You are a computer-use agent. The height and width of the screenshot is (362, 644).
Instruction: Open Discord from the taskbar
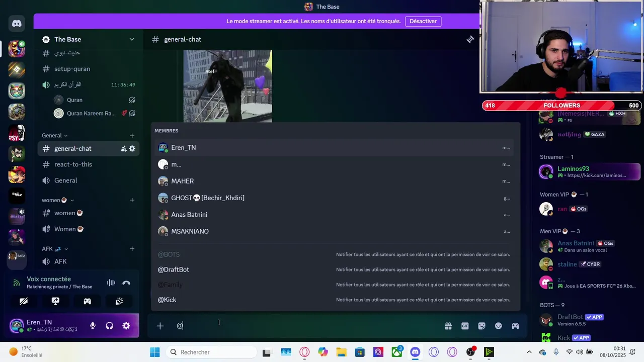coord(415,352)
